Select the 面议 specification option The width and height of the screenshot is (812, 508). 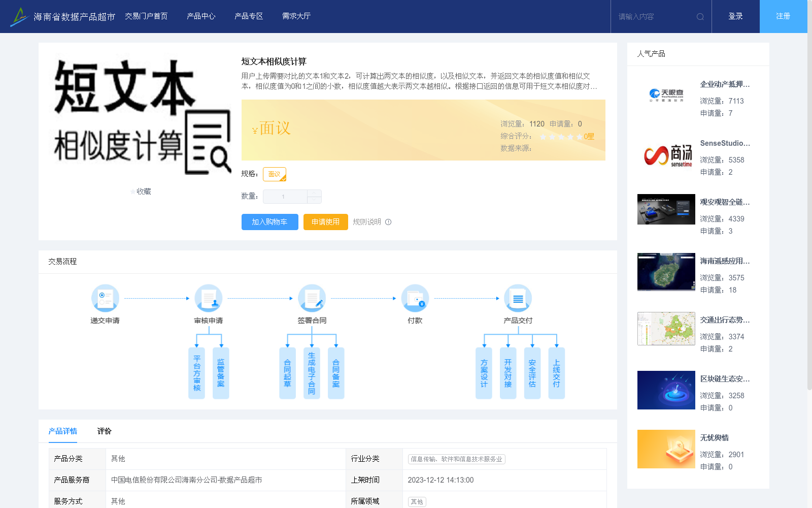coord(275,174)
